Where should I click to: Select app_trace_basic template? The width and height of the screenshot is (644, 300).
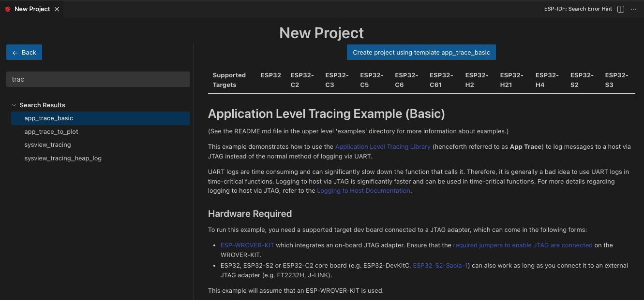point(49,118)
